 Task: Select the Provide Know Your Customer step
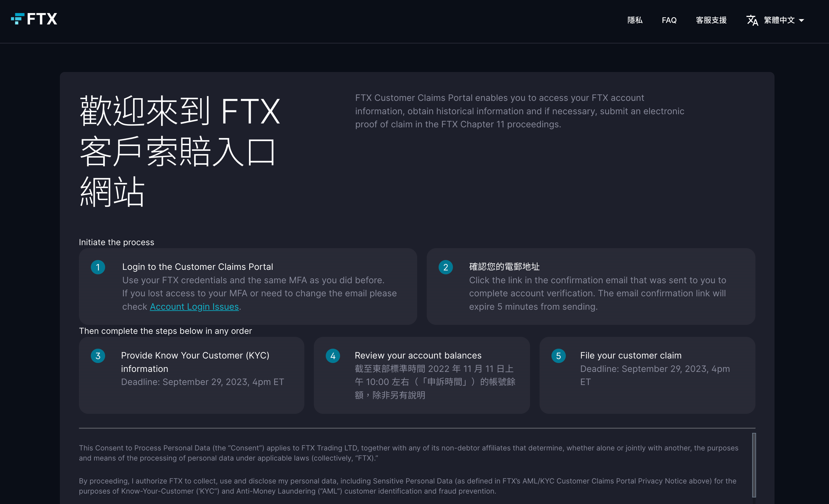click(191, 375)
